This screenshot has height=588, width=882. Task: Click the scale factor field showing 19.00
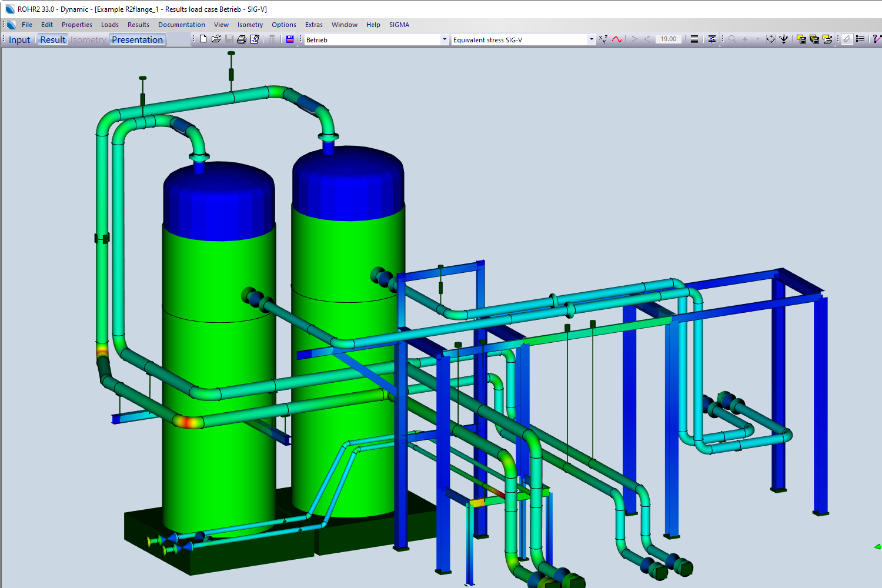point(668,39)
